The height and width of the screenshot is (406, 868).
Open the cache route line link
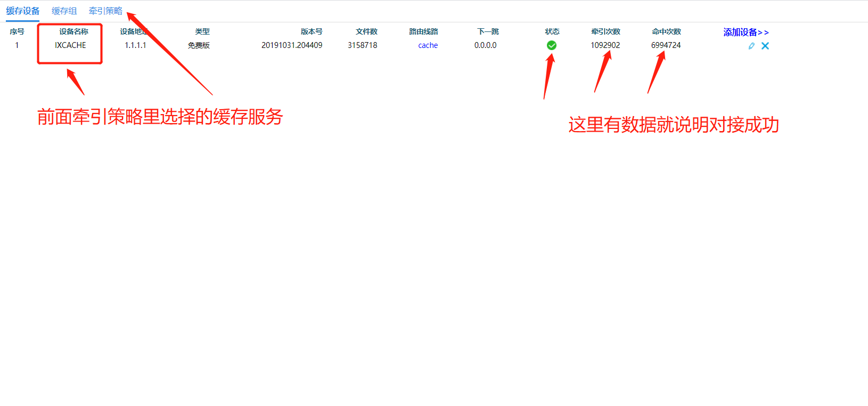point(428,45)
